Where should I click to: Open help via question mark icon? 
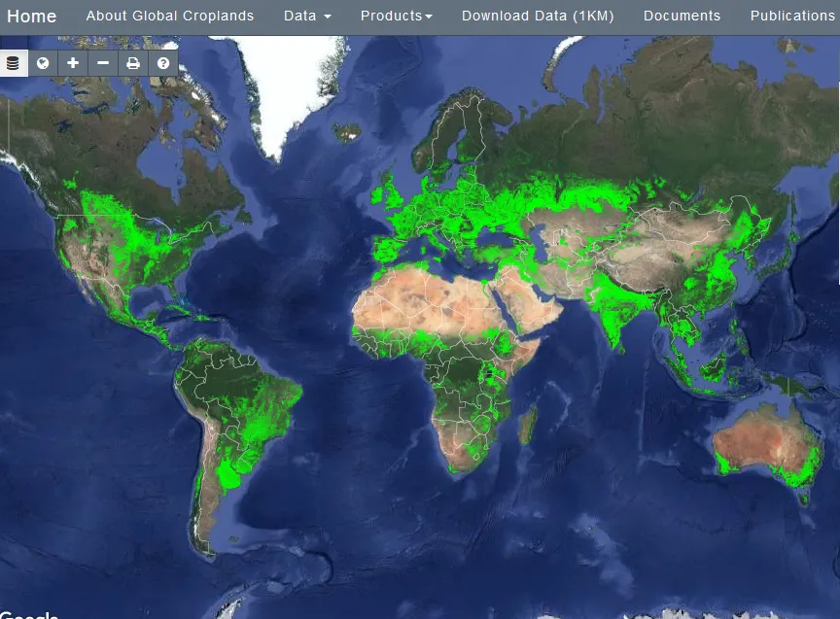(163, 63)
